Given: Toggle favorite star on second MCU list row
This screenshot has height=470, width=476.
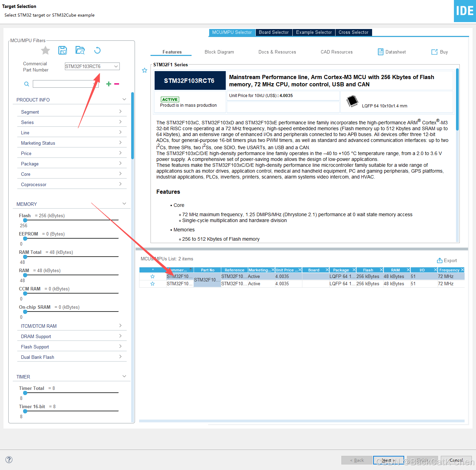Looking at the screenshot, I should click(153, 284).
